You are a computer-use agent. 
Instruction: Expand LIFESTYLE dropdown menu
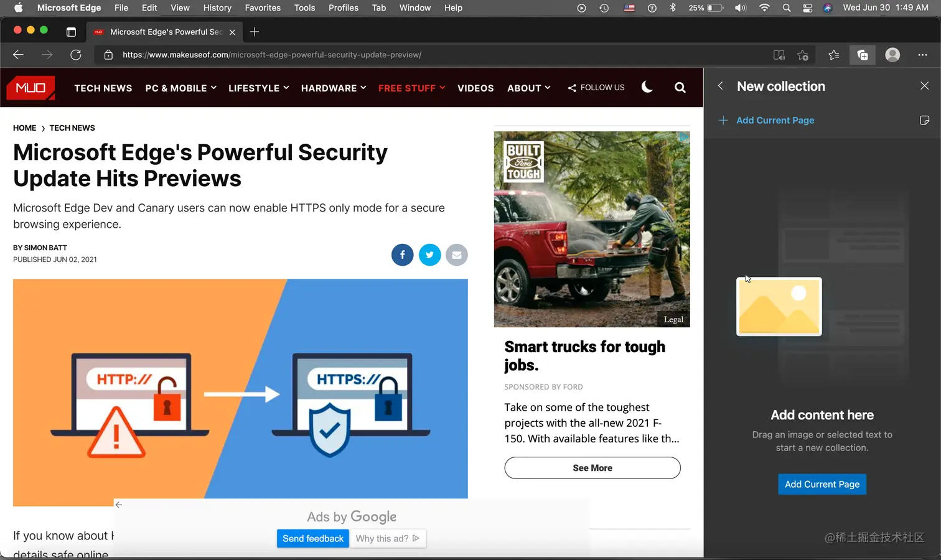(x=258, y=88)
